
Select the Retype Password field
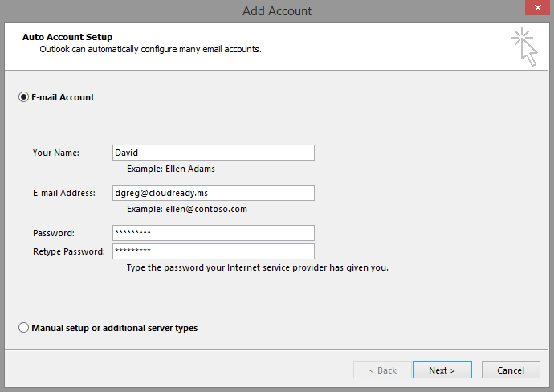tap(214, 251)
